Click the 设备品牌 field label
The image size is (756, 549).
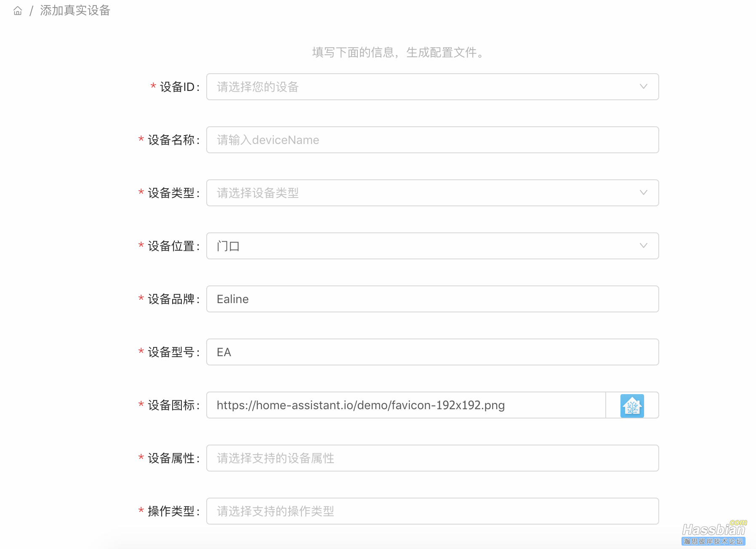pyautogui.click(x=173, y=299)
